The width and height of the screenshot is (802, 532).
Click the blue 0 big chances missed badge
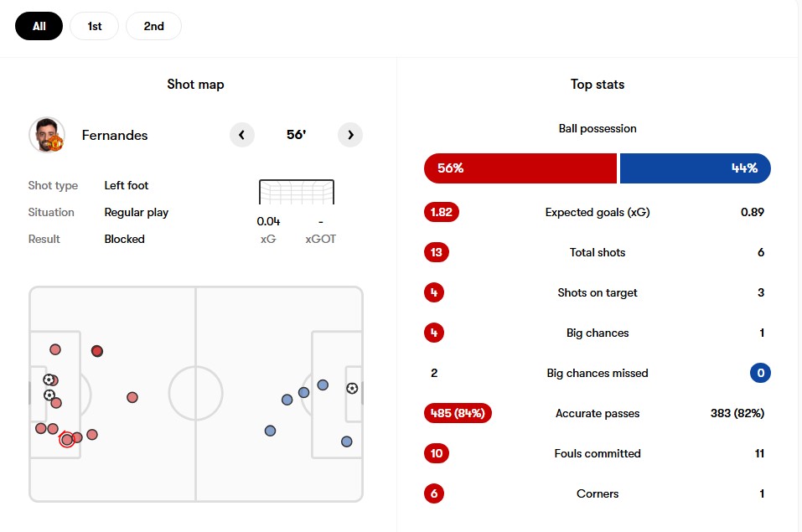(x=761, y=373)
